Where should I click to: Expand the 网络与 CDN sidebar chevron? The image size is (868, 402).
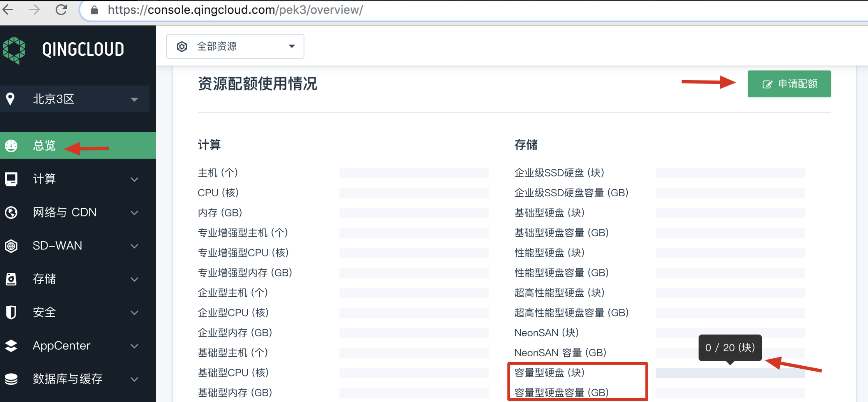click(134, 213)
